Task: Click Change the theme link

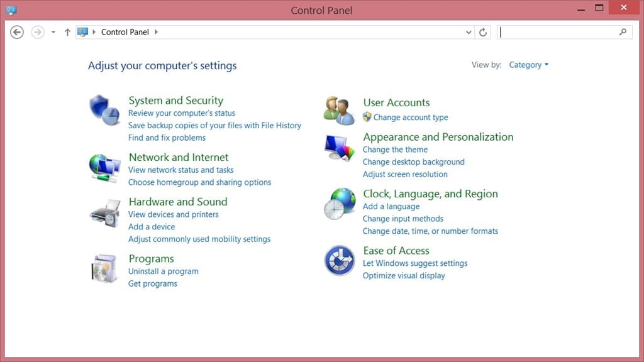Action: (x=395, y=150)
